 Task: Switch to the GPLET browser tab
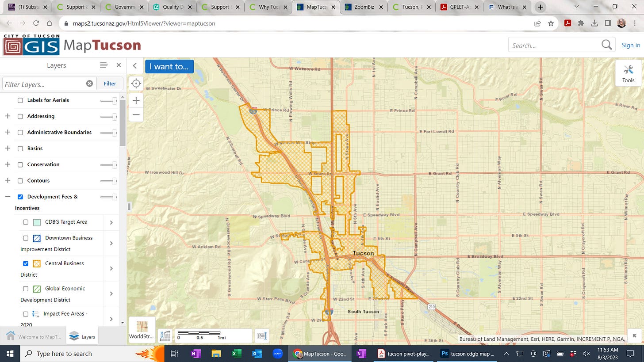(459, 7)
